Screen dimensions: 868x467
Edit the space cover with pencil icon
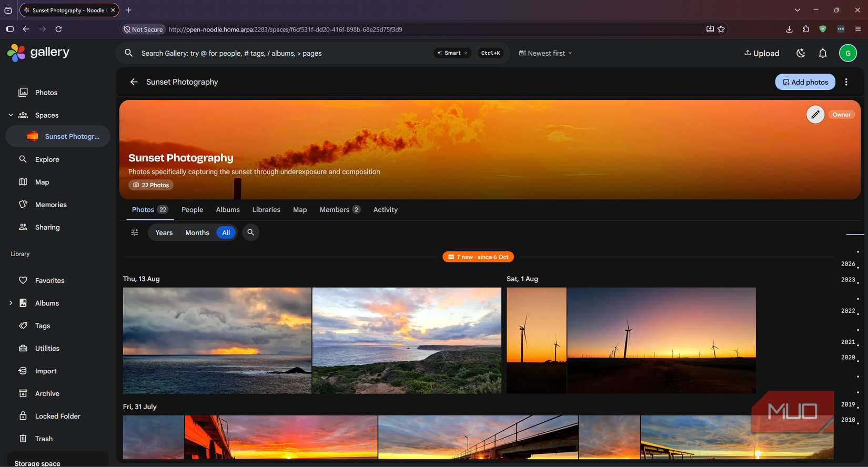click(815, 115)
